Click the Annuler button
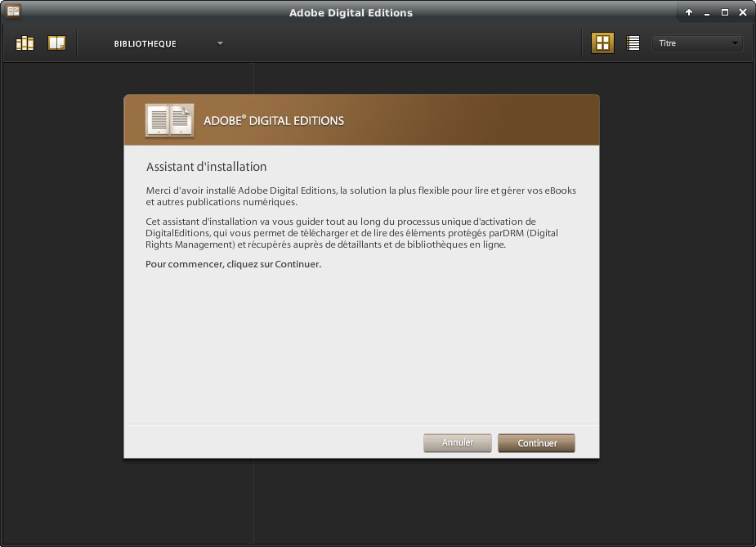The width and height of the screenshot is (756, 547). (x=458, y=443)
